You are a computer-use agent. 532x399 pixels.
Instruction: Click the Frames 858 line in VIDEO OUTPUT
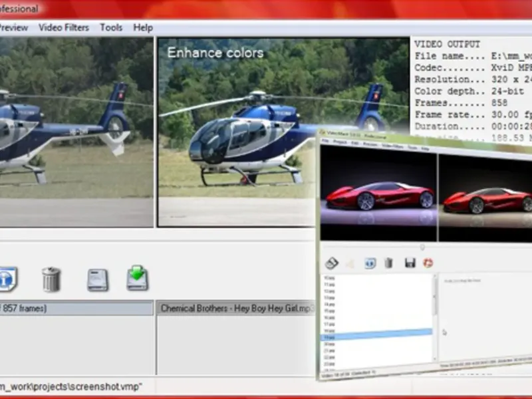point(461,103)
